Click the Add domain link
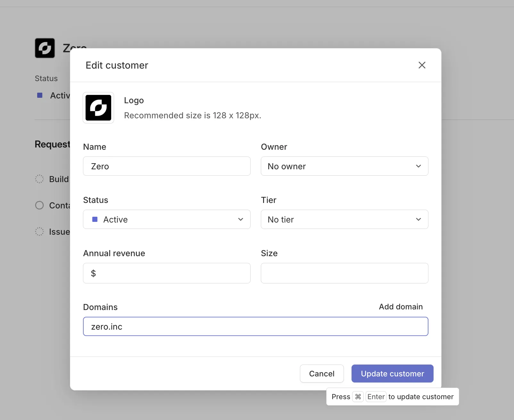514x420 pixels. pos(401,307)
